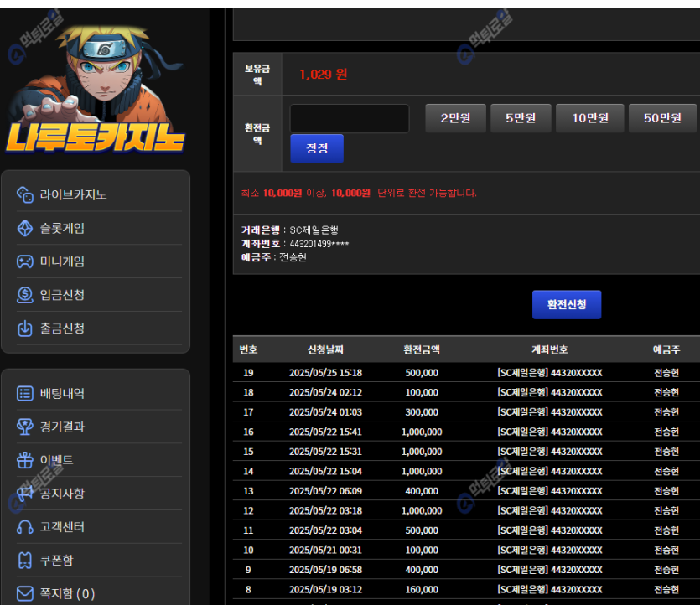Focus the withdrawal amount input field
The height and width of the screenshot is (605, 700).
(x=350, y=118)
